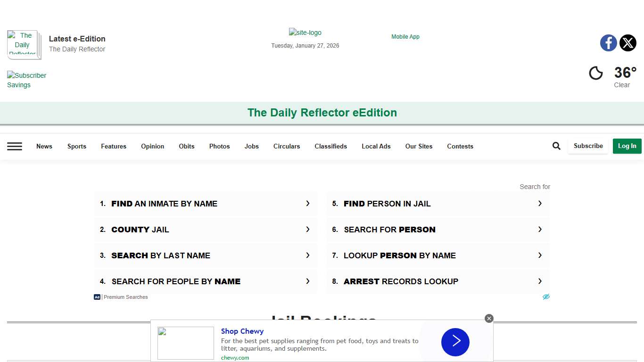Click the Latest e-Edition newspaper thumbnail
The image size is (644, 362).
pos(24,45)
